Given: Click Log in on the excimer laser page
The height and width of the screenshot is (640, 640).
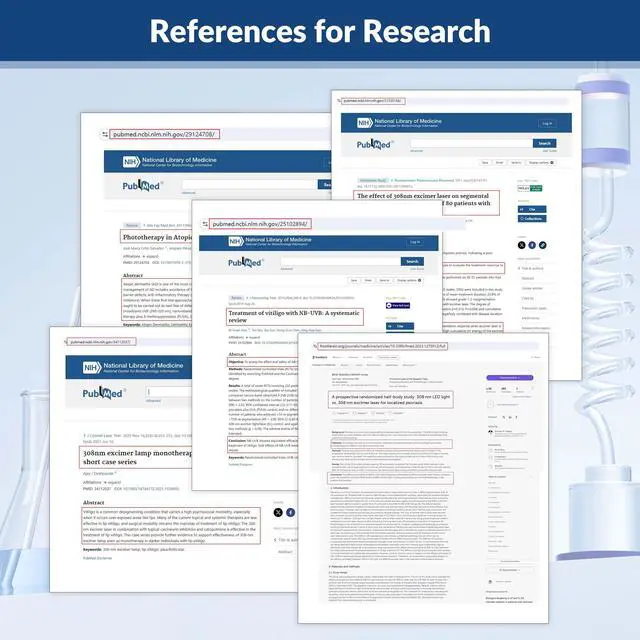Looking at the screenshot, I should [546, 123].
